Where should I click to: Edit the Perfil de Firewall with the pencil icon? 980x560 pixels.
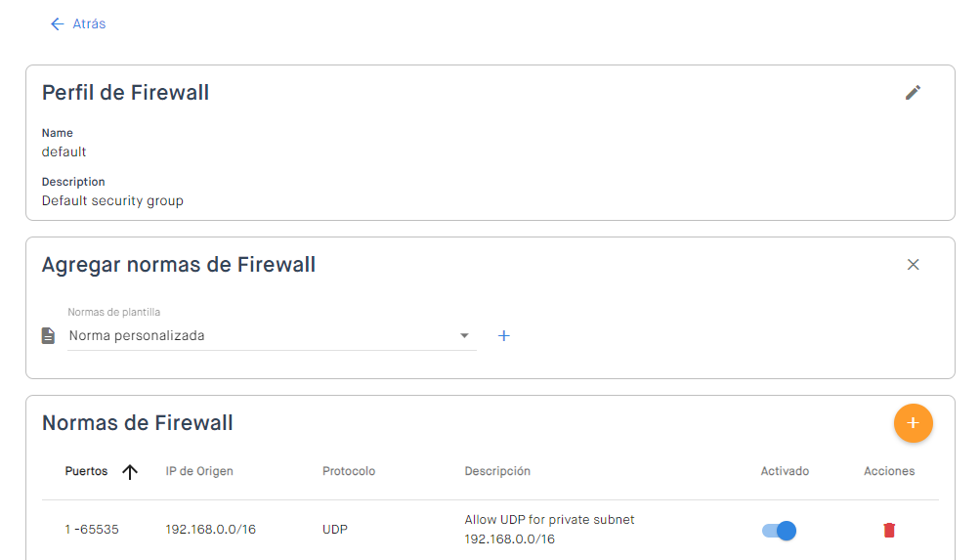[913, 93]
